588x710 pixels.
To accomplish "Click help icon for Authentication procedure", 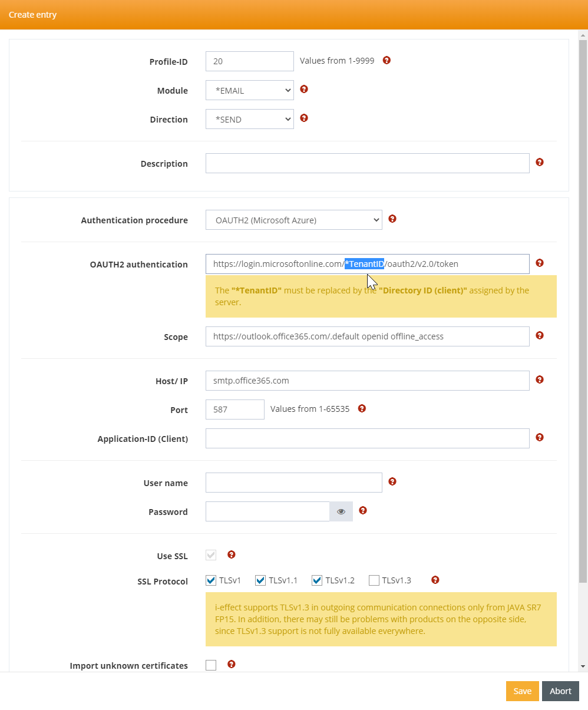I will 392,219.
